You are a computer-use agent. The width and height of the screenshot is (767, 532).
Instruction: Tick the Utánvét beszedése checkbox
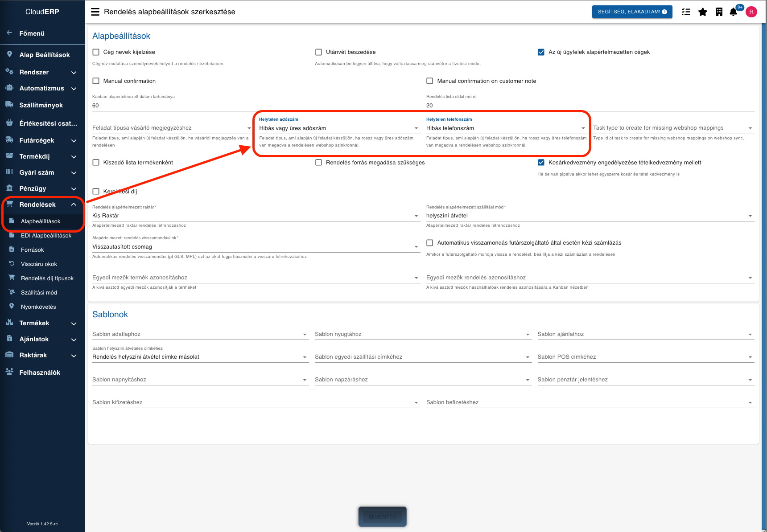pos(318,52)
